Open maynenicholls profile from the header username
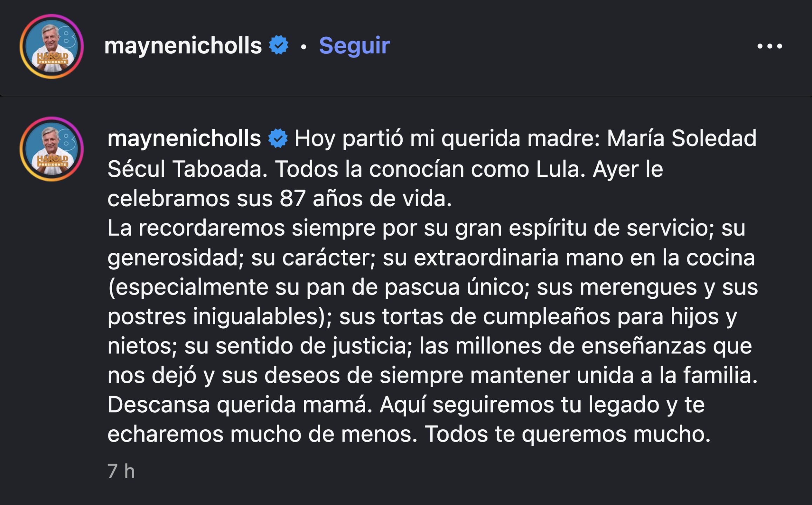Image resolution: width=812 pixels, height=505 pixels. coord(183,46)
